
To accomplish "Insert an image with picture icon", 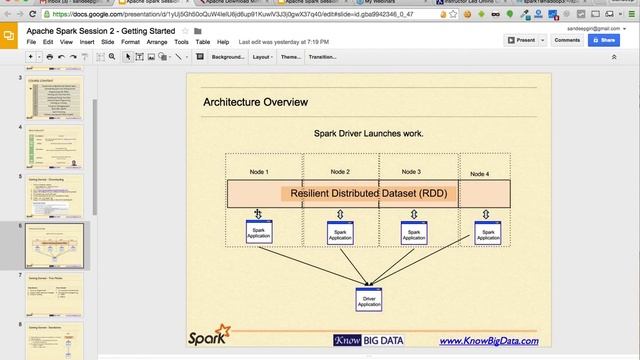I will (151, 57).
